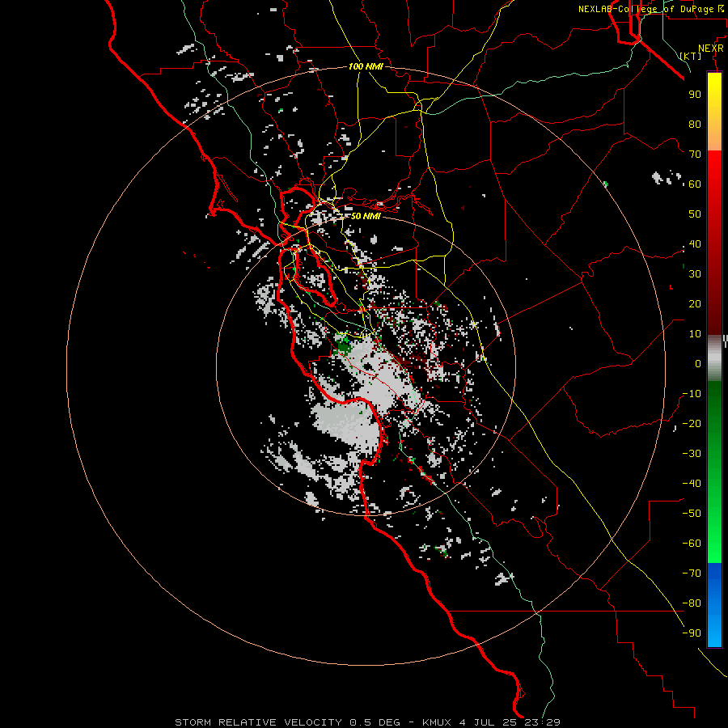Select the -30 value on the velocity scale
Image resolution: width=728 pixels, height=728 pixels.
[x=692, y=454]
